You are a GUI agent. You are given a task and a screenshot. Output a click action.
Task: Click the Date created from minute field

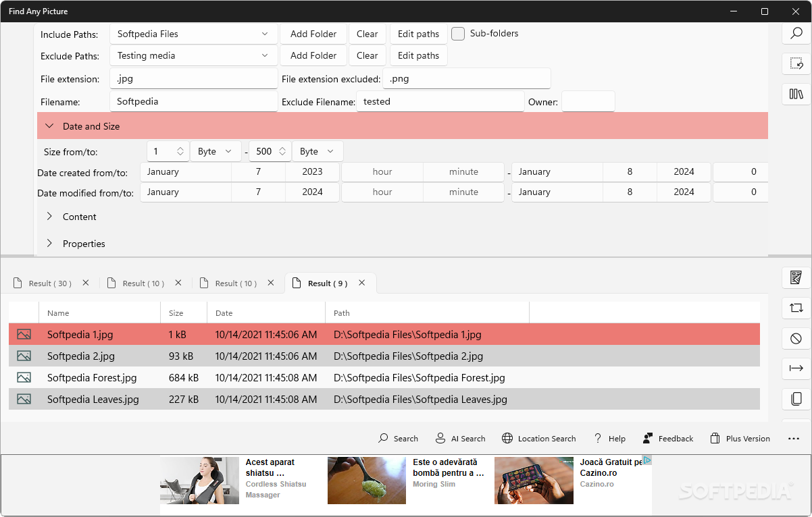point(463,171)
